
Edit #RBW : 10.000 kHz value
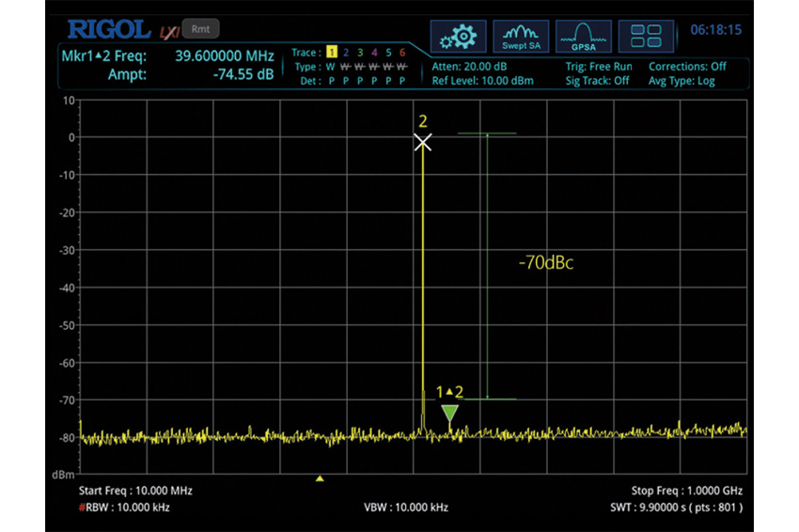pyautogui.click(x=124, y=508)
